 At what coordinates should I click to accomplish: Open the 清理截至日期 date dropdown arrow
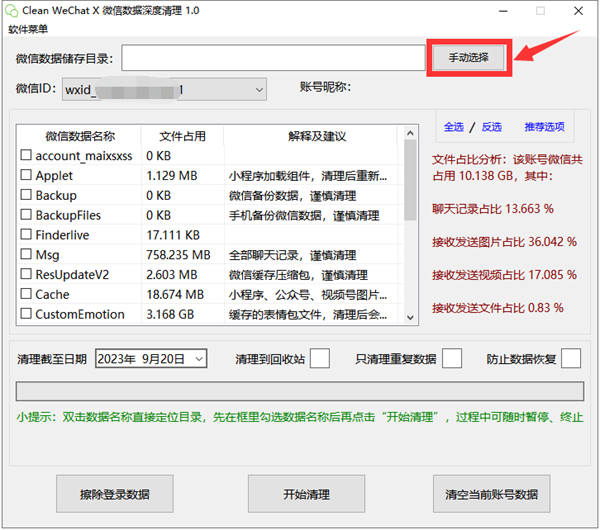199,359
